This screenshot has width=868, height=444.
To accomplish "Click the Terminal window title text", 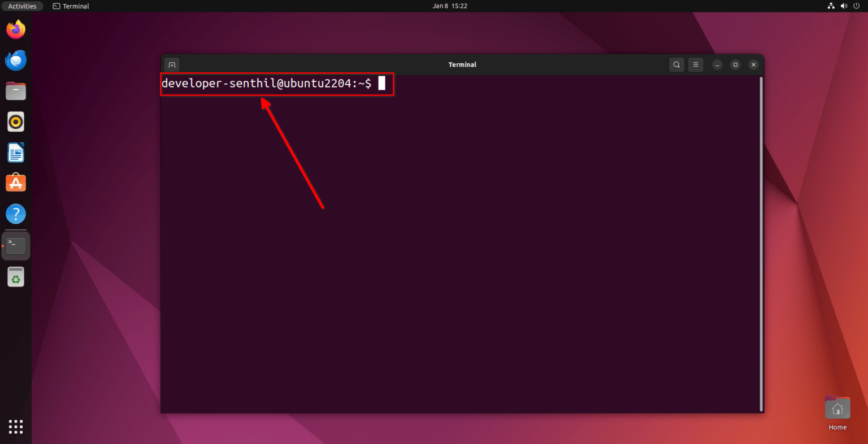I will pyautogui.click(x=462, y=65).
